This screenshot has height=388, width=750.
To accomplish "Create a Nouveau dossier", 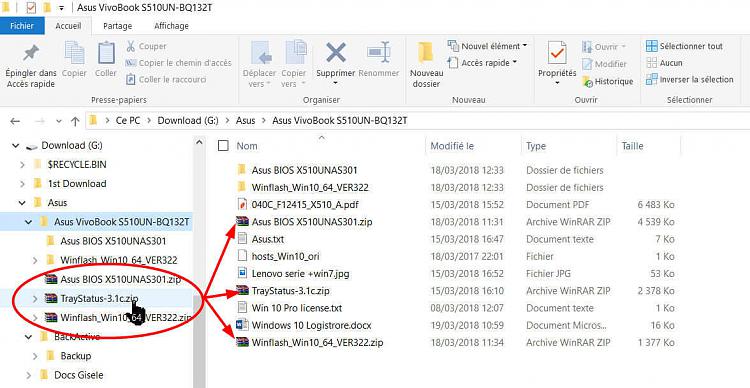I will [x=426, y=65].
